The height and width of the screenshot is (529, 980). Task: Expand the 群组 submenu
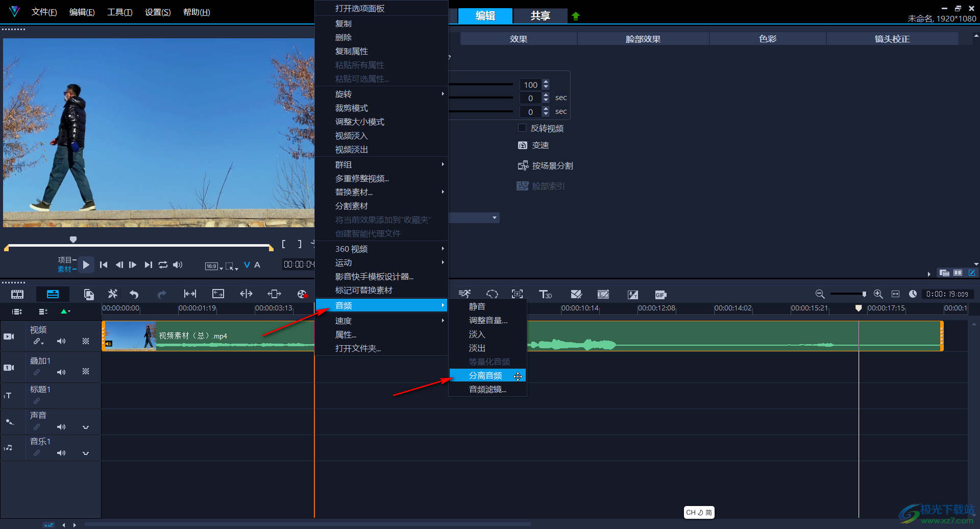(382, 164)
